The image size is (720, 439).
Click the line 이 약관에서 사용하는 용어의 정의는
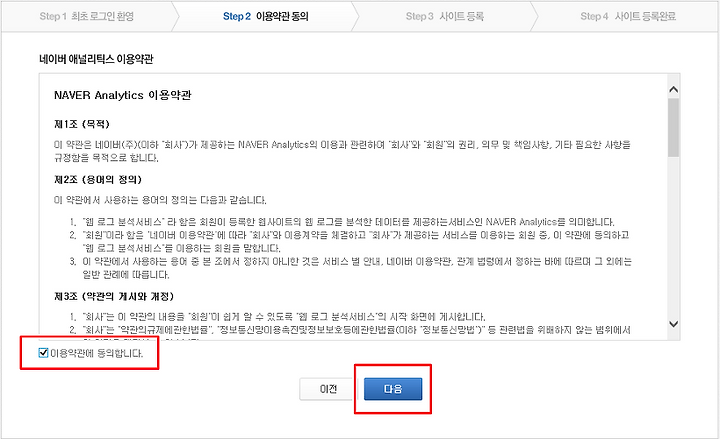160,200
